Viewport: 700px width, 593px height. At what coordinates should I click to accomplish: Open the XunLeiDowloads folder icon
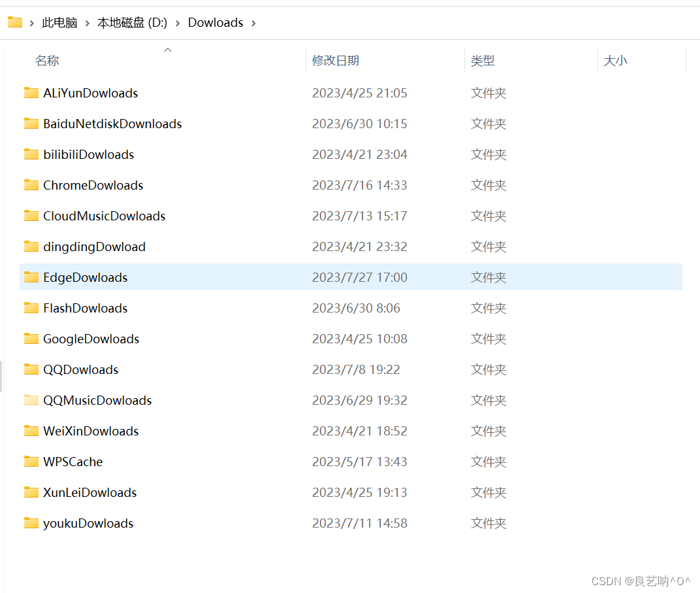click(31, 492)
